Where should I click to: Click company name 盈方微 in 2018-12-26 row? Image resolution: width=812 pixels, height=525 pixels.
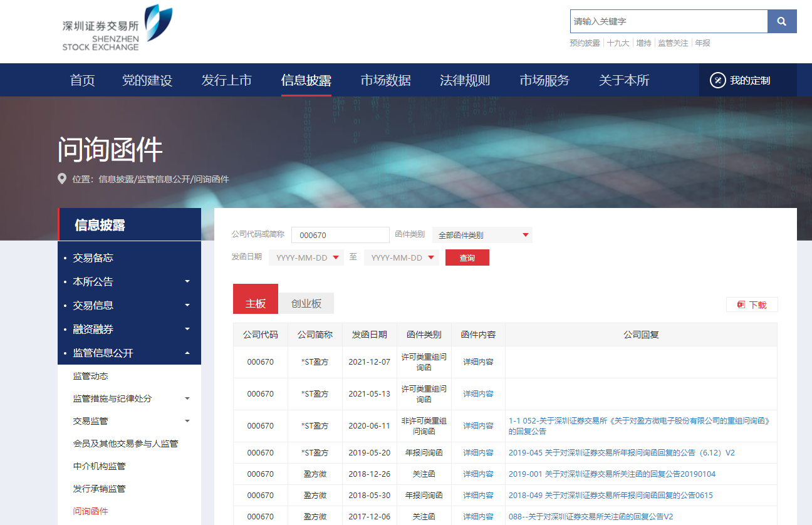click(x=315, y=474)
